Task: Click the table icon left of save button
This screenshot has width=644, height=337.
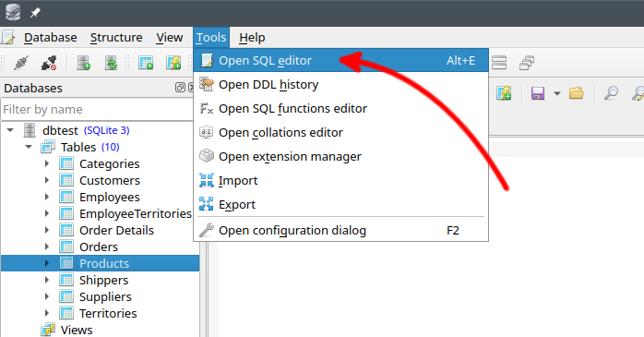Action: 504,93
